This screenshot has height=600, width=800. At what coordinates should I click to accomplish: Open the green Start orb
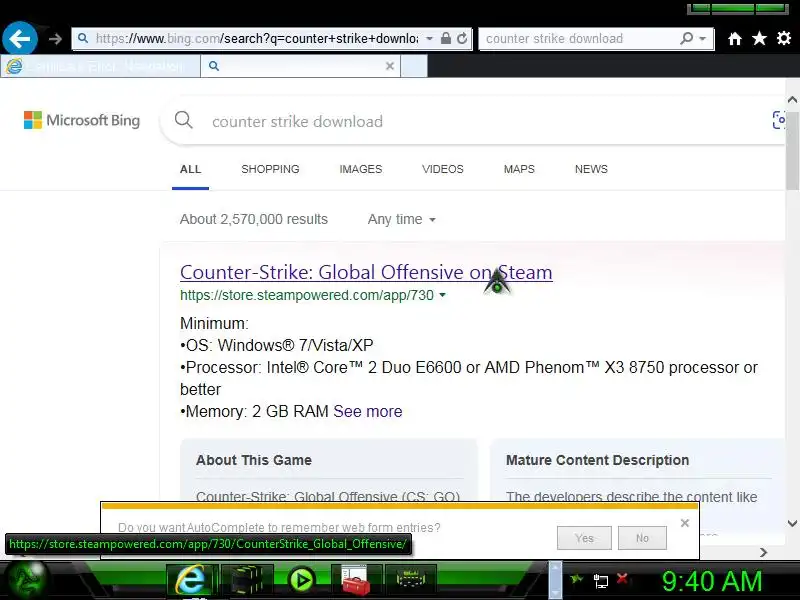click(x=29, y=580)
